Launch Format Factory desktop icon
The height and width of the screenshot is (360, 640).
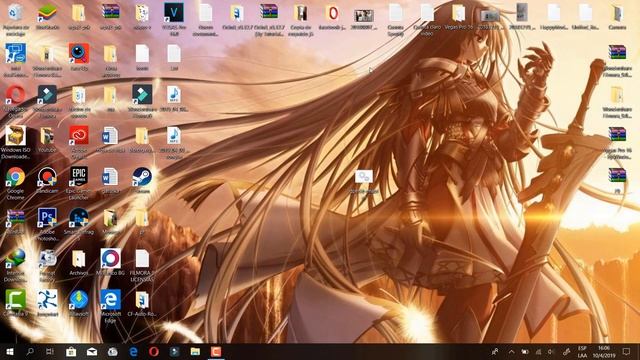tap(47, 258)
